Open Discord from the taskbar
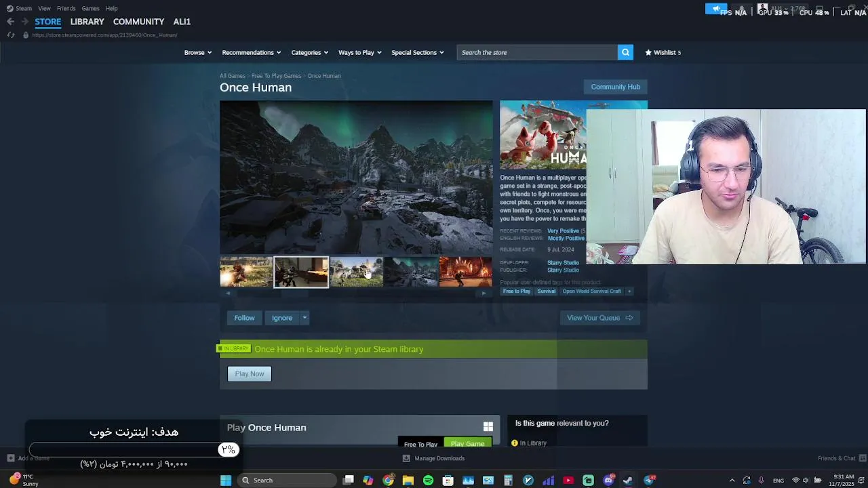This screenshot has height=488, width=868. [x=608, y=481]
